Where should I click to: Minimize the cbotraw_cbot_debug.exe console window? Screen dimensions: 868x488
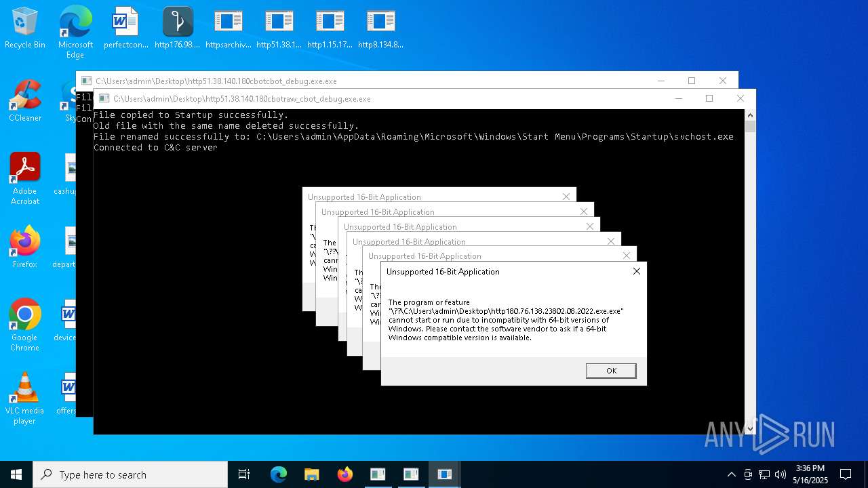coord(678,98)
